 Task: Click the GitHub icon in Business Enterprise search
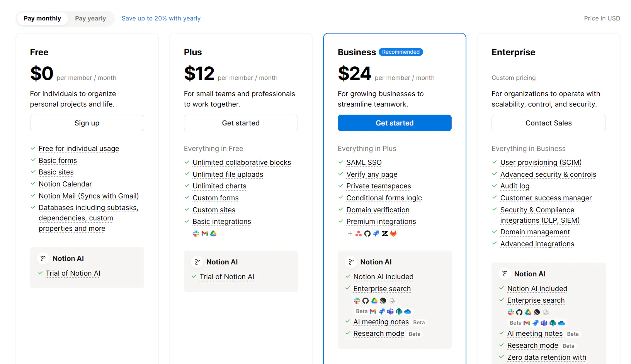point(366,301)
